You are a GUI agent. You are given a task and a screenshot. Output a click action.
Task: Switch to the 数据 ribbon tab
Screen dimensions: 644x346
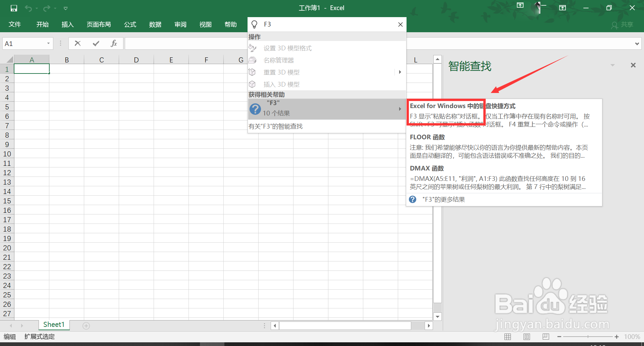155,24
